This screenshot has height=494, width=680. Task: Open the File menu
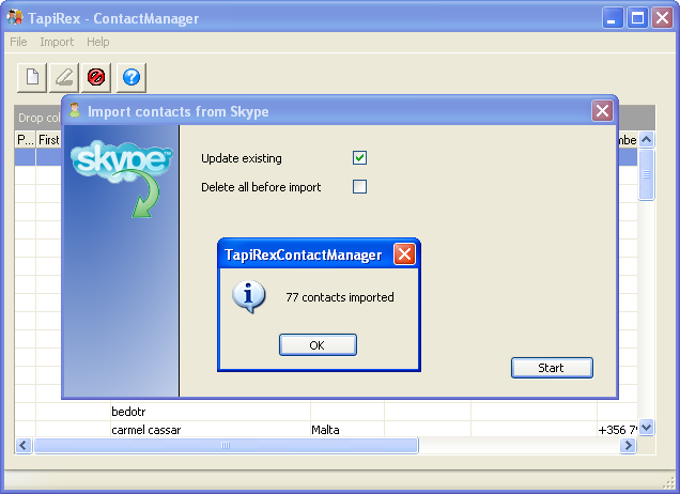coord(18,42)
